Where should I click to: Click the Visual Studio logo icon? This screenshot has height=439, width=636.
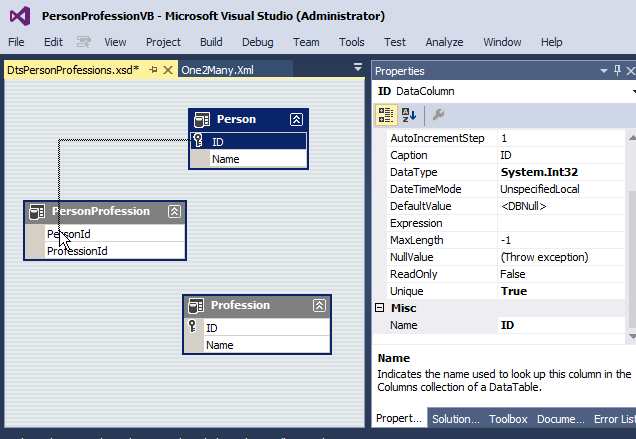pos(20,16)
